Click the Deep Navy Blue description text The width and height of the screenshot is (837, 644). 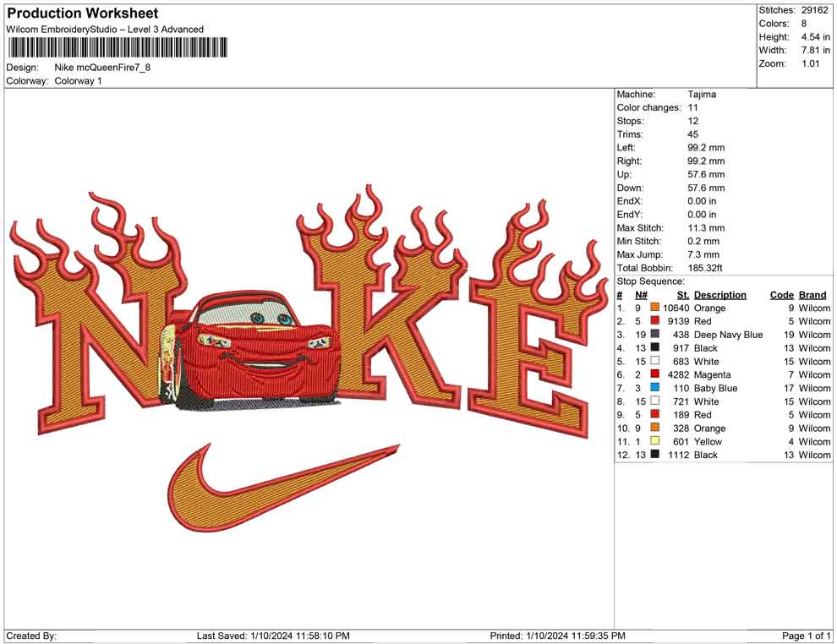coord(728,335)
